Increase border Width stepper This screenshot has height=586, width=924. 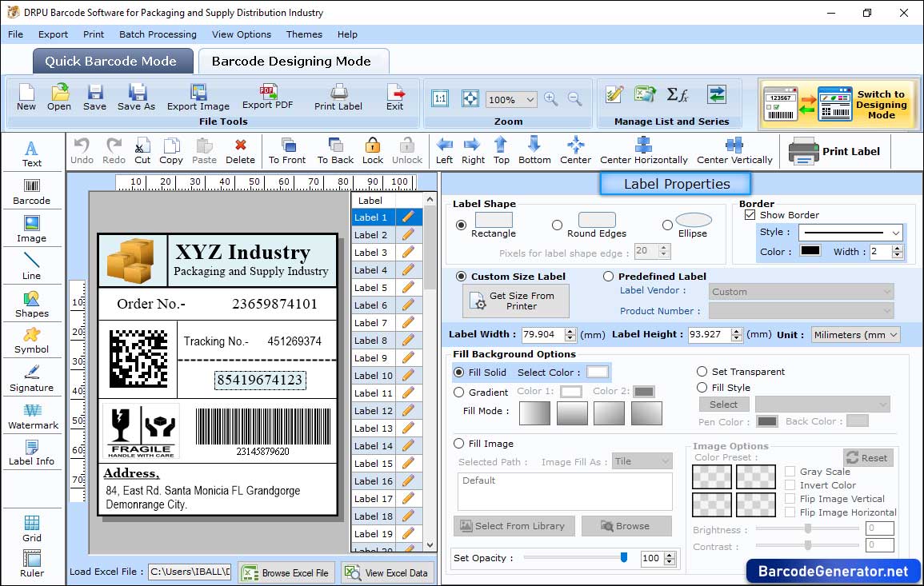point(897,249)
